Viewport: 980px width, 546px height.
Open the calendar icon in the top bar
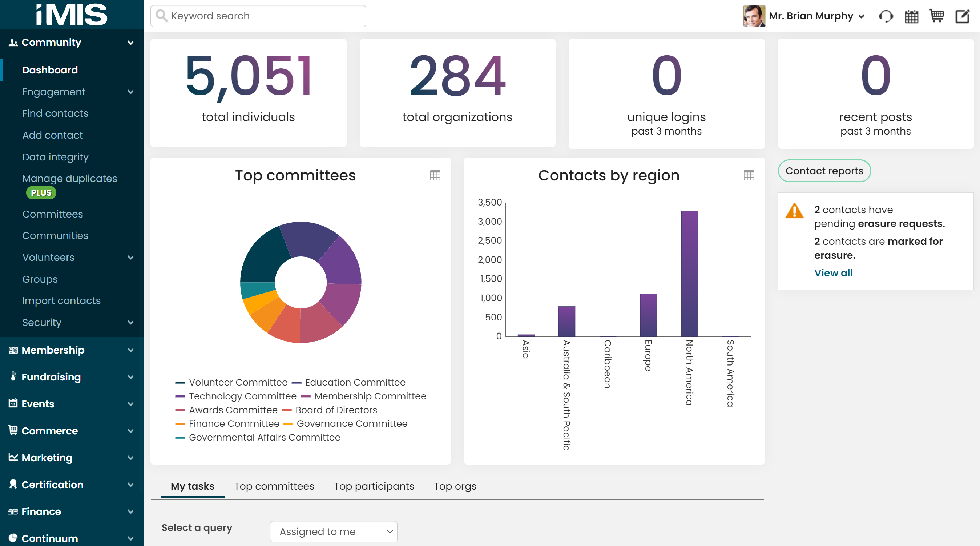coord(911,16)
